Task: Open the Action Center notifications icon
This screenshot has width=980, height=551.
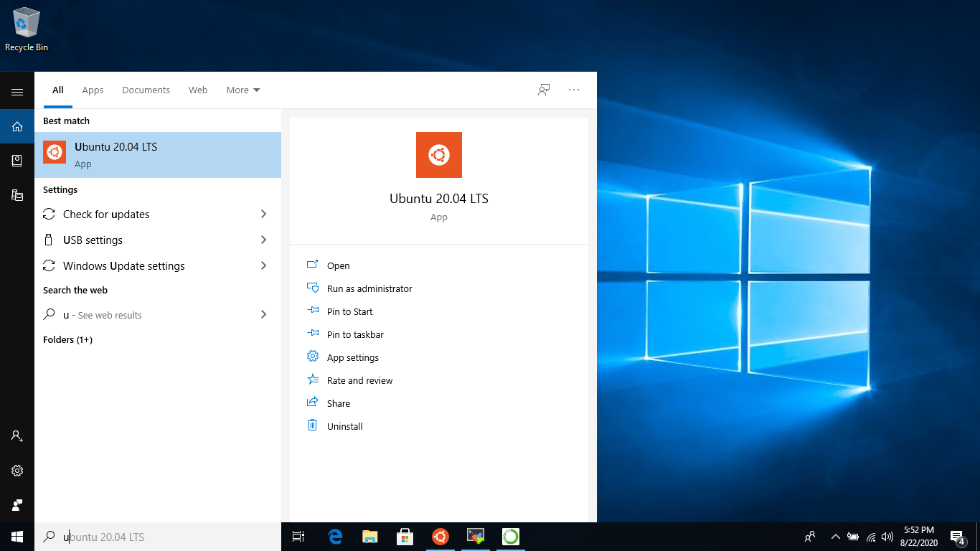Action: 957,537
